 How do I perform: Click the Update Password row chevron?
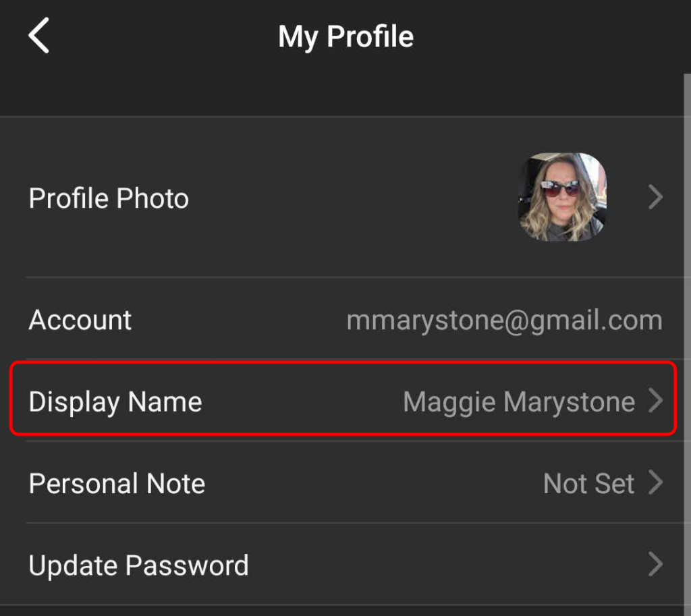(x=655, y=565)
